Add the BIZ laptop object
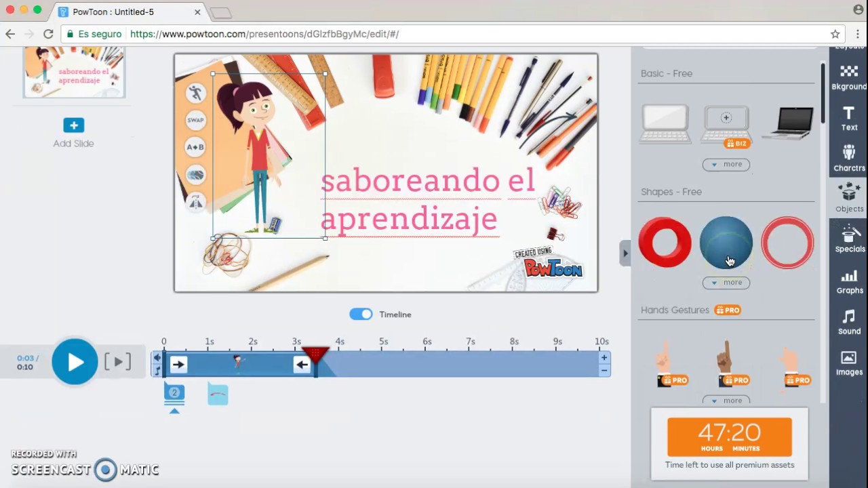 [726, 125]
